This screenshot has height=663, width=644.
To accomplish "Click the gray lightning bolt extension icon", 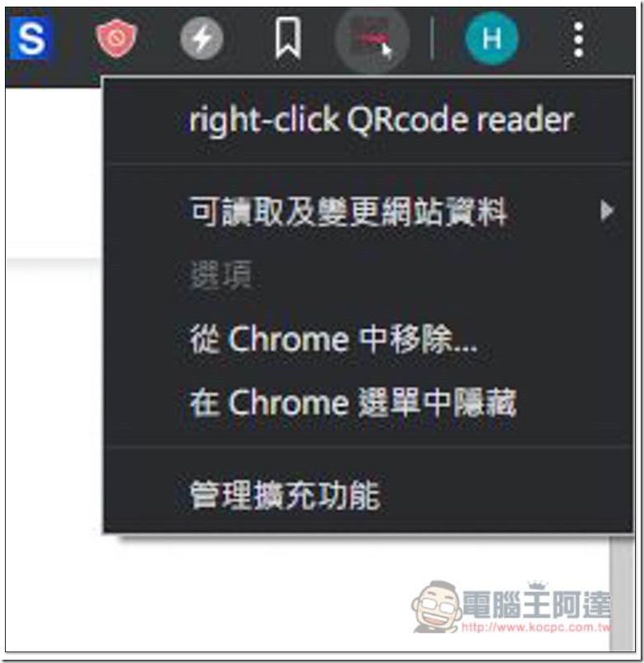I will (x=202, y=39).
